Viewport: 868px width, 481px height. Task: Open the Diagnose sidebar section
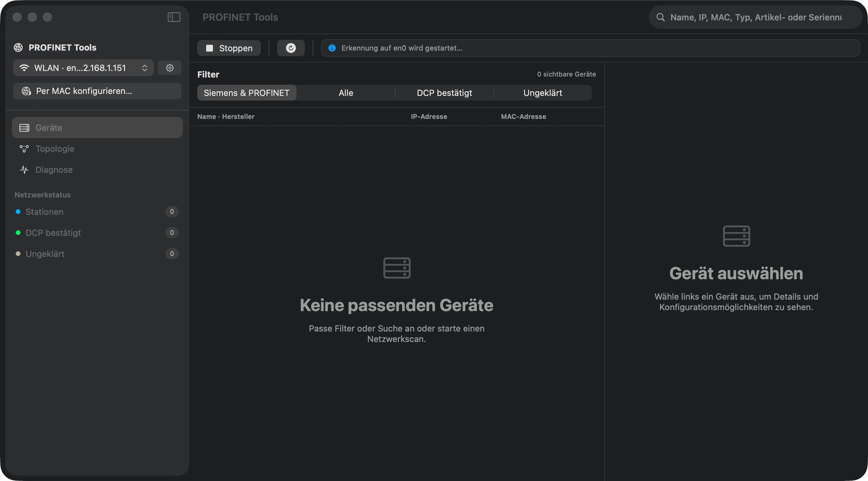pyautogui.click(x=97, y=170)
